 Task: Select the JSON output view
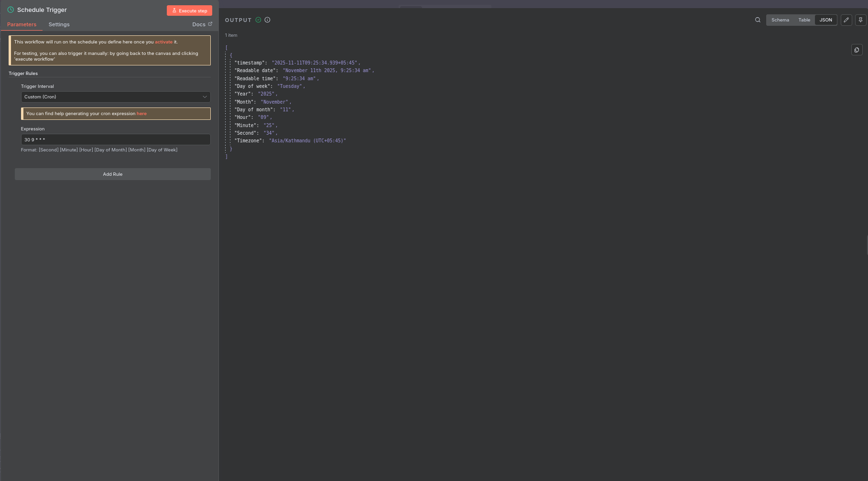pyautogui.click(x=825, y=20)
